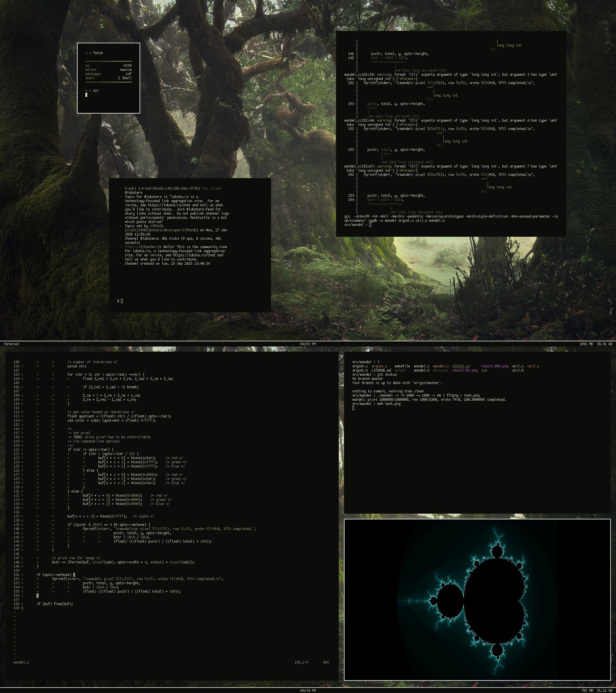Click the 04:34 PM clock in bottom bar
The width and height of the screenshot is (616, 693).
(308, 690)
